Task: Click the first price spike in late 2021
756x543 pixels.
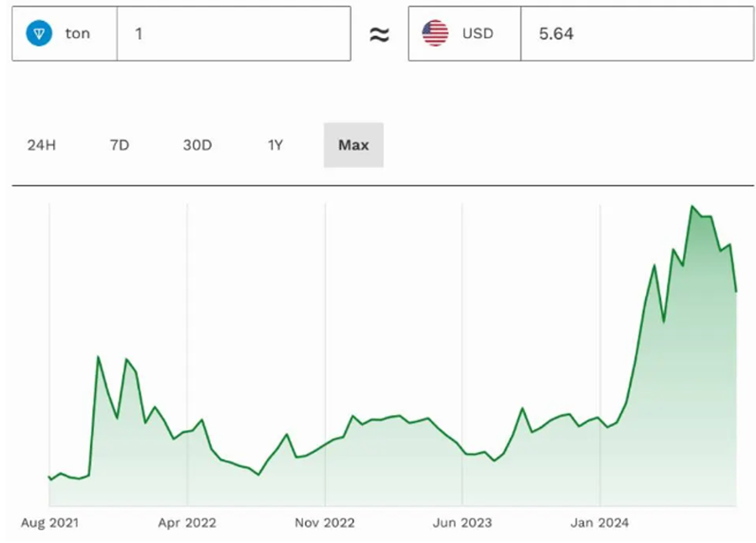Action: point(98,356)
